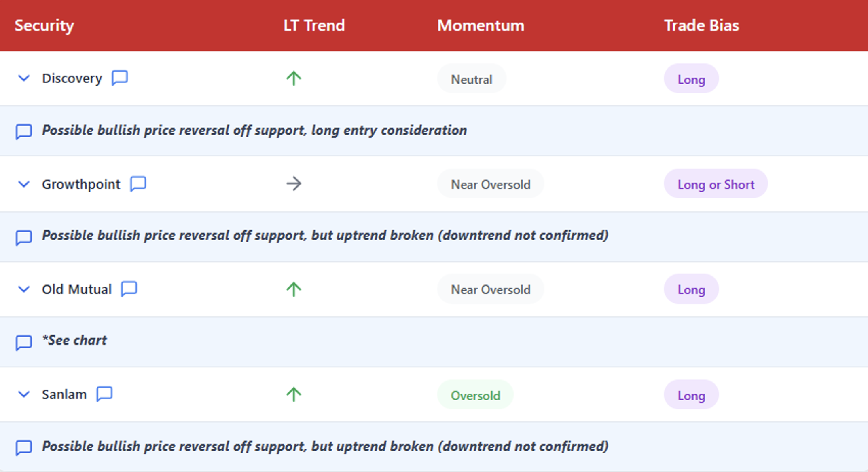Collapse the Old Mutual row chevron
Screen dimensions: 868x472
(24, 289)
